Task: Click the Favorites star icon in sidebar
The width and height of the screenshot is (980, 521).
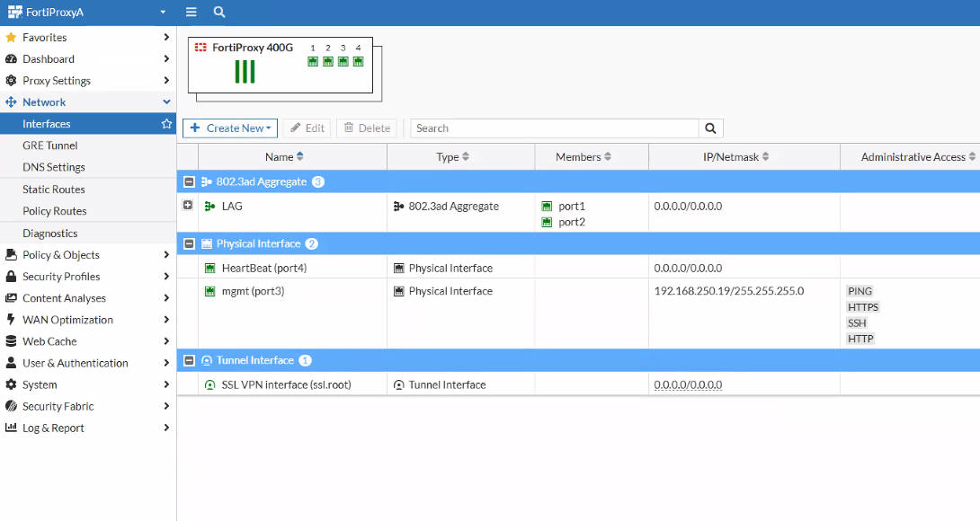Action: coord(11,38)
